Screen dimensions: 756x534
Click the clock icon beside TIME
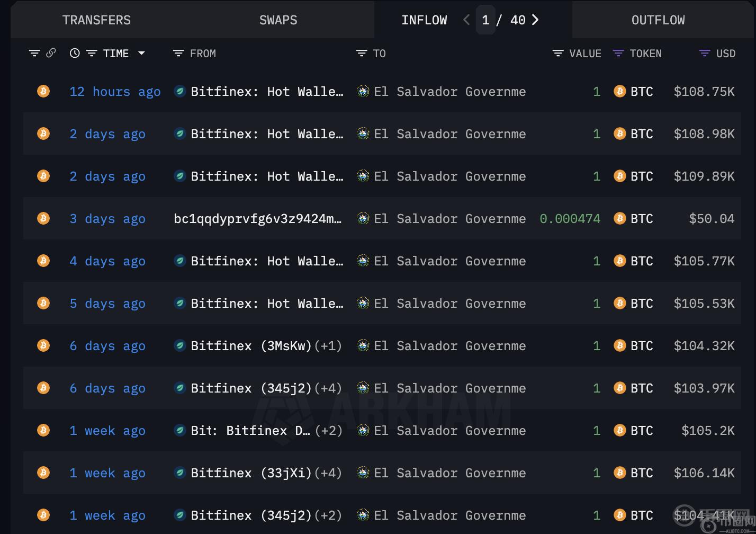coord(75,53)
